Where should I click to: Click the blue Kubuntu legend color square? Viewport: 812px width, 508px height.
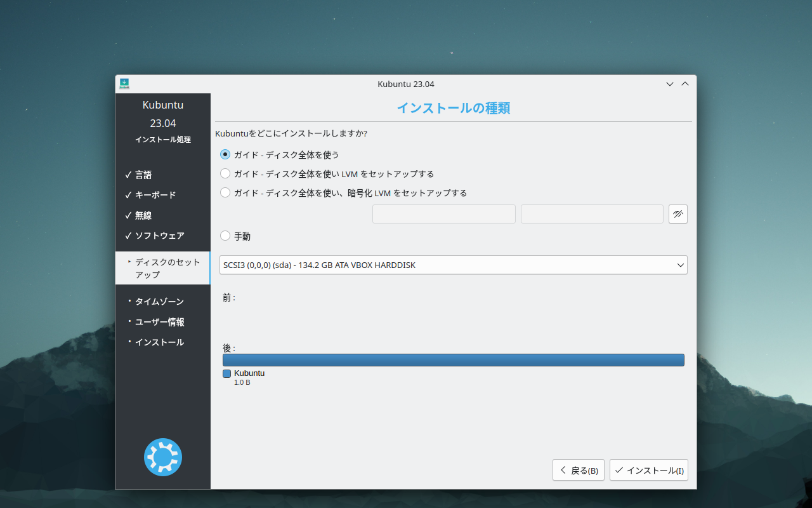click(x=226, y=373)
